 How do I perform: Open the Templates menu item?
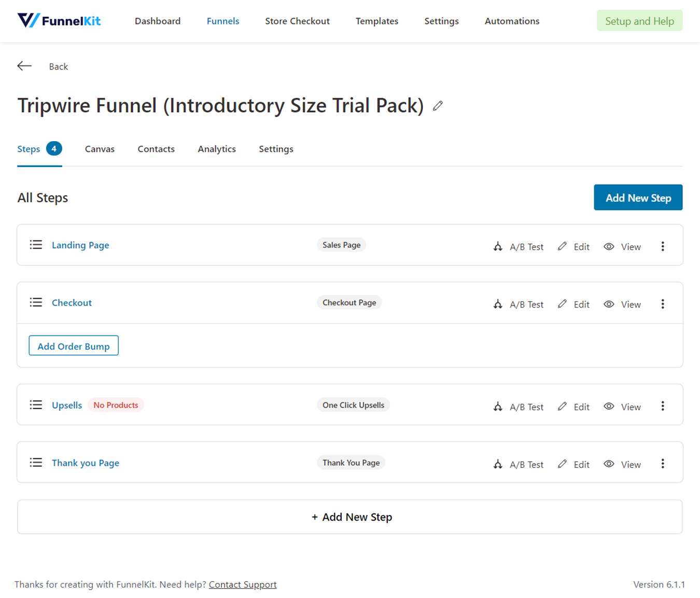pyautogui.click(x=377, y=21)
